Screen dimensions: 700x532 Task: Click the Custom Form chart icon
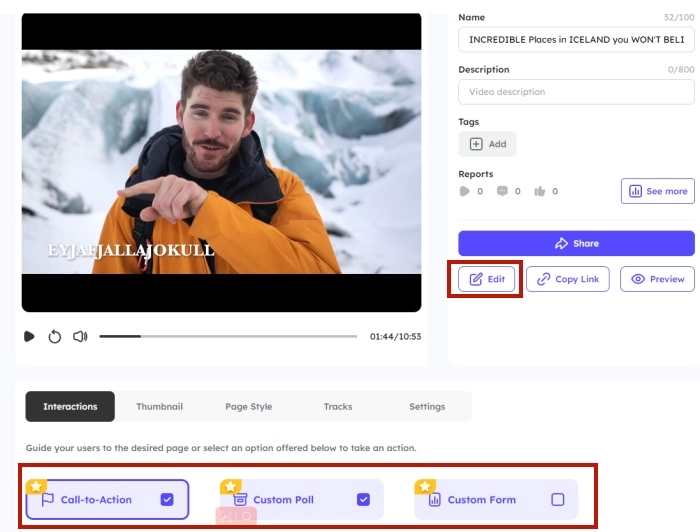pyautogui.click(x=434, y=499)
